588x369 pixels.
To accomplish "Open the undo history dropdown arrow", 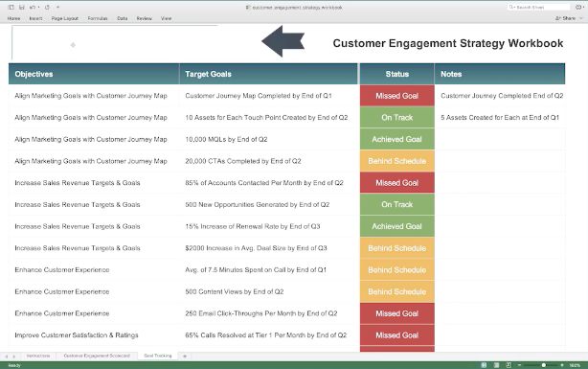I will pos(38,7).
